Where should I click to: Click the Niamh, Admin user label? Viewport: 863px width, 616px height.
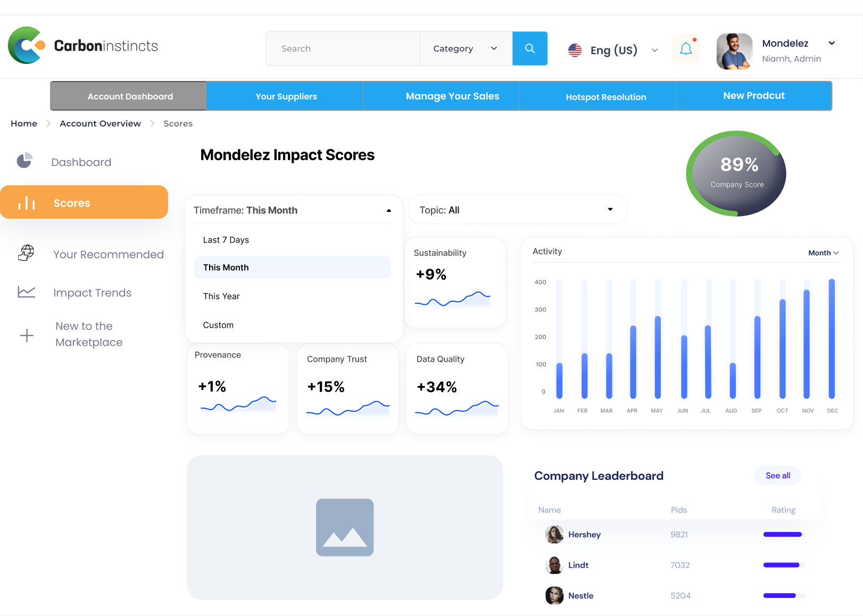[791, 59]
